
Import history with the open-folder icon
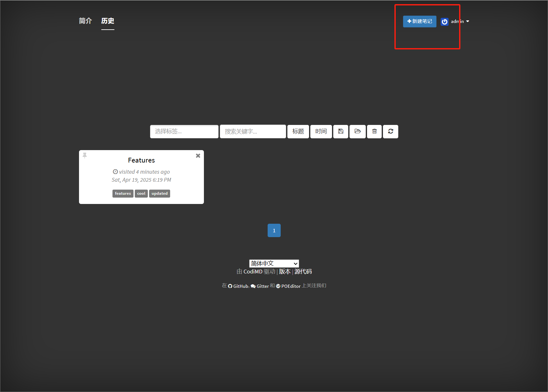pyautogui.click(x=357, y=131)
